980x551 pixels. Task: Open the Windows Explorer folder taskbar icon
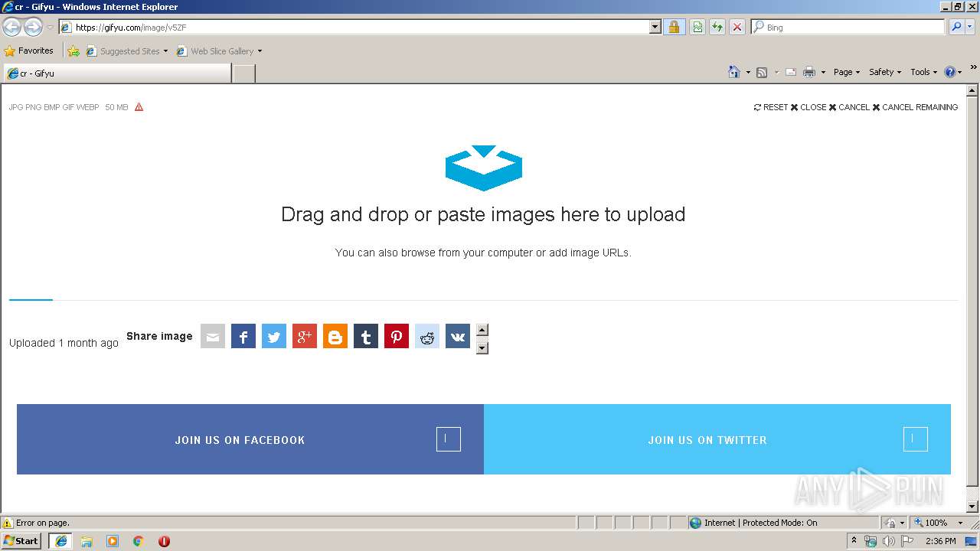87,541
